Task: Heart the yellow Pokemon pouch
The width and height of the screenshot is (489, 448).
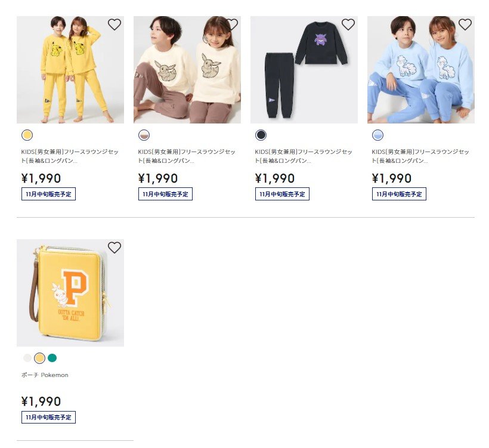Action: click(114, 248)
